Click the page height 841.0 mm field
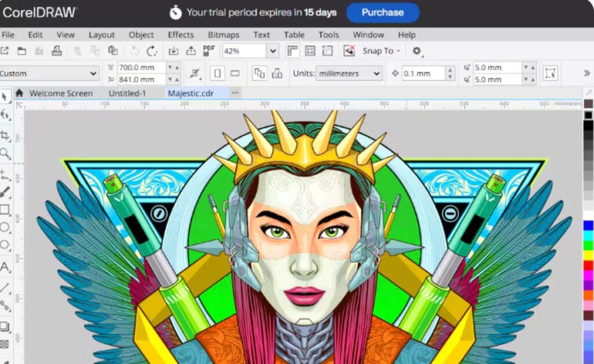Screen dimensions: 594x364 pyautogui.click(x=142, y=79)
